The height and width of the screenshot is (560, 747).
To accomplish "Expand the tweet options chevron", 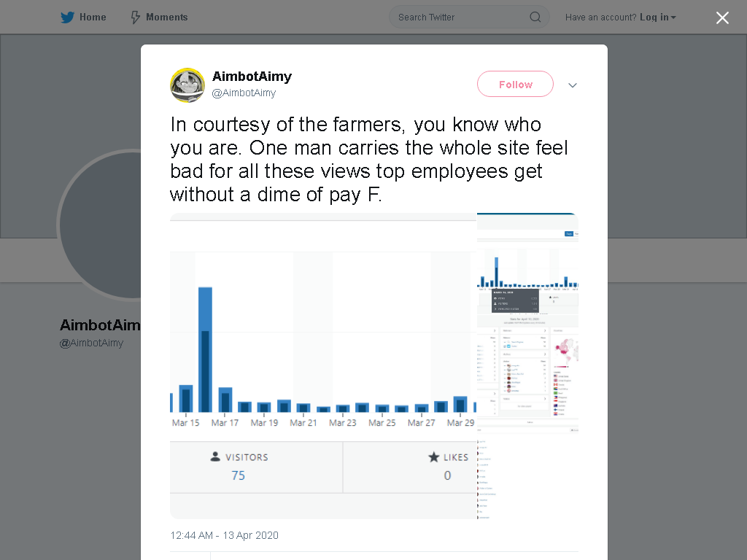I will 572,85.
